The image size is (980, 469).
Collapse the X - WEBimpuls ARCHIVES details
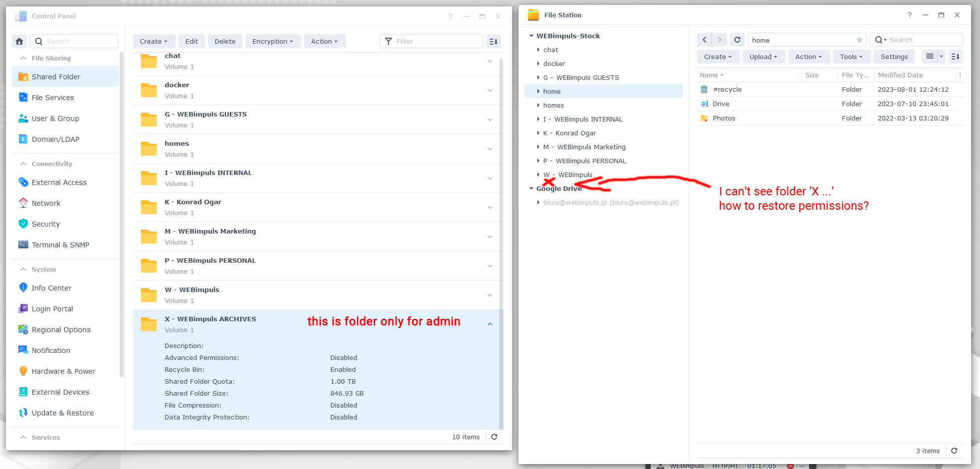coord(490,324)
